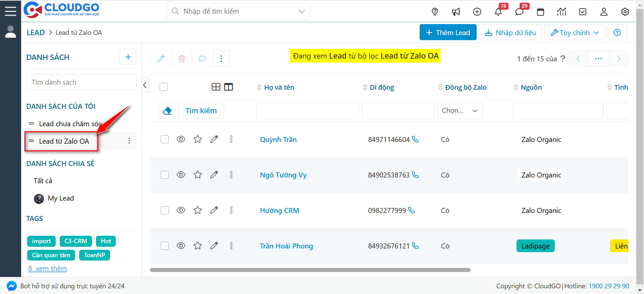Collapse the left list sidebar
The width and height of the screenshot is (644, 294).
click(145, 85)
